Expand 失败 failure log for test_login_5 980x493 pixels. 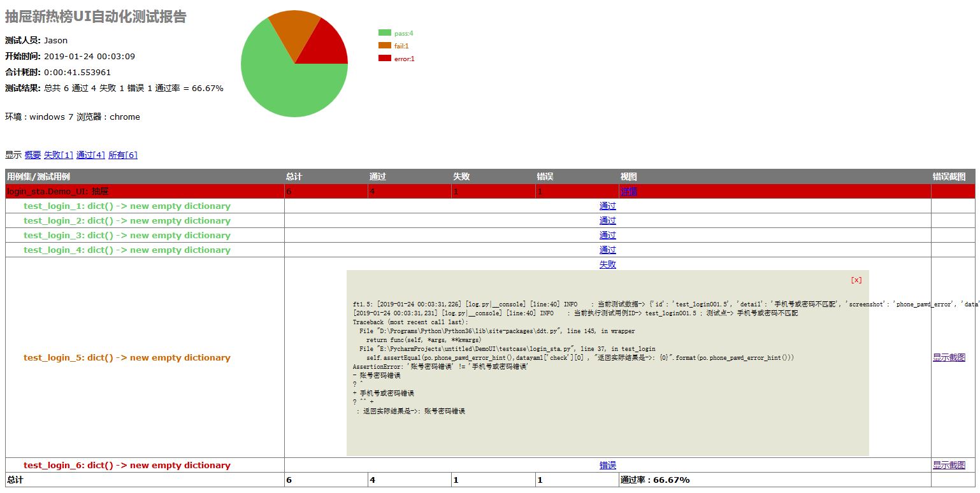[x=606, y=264]
